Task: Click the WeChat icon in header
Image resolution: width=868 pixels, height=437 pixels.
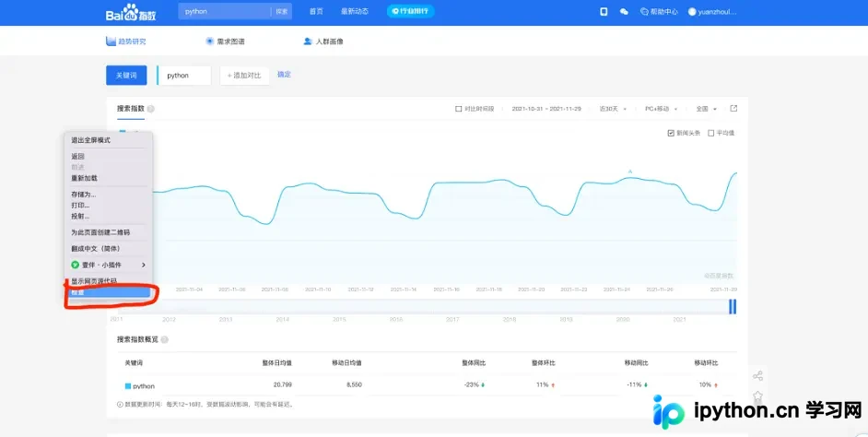Action: [624, 12]
